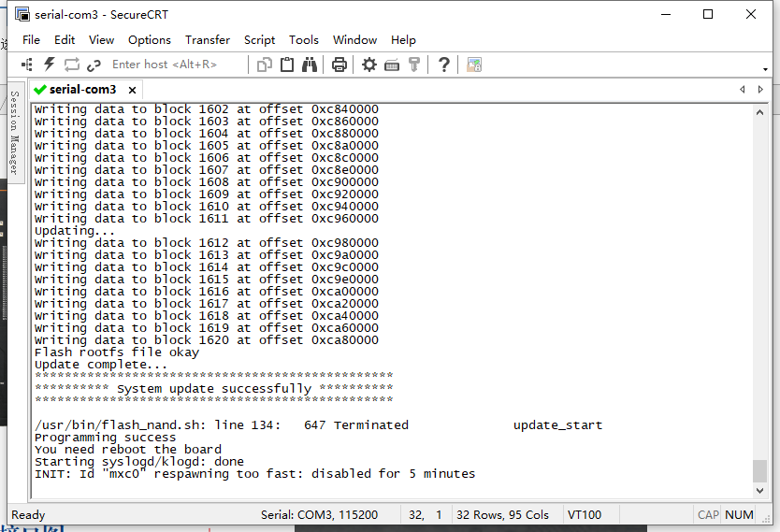Click the SecureFX toolbar icon
The image size is (780, 532).
pos(474,65)
